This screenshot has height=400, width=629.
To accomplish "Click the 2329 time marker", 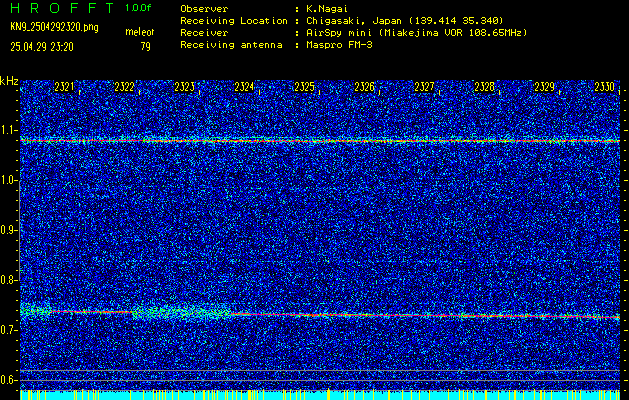I will click(544, 87).
